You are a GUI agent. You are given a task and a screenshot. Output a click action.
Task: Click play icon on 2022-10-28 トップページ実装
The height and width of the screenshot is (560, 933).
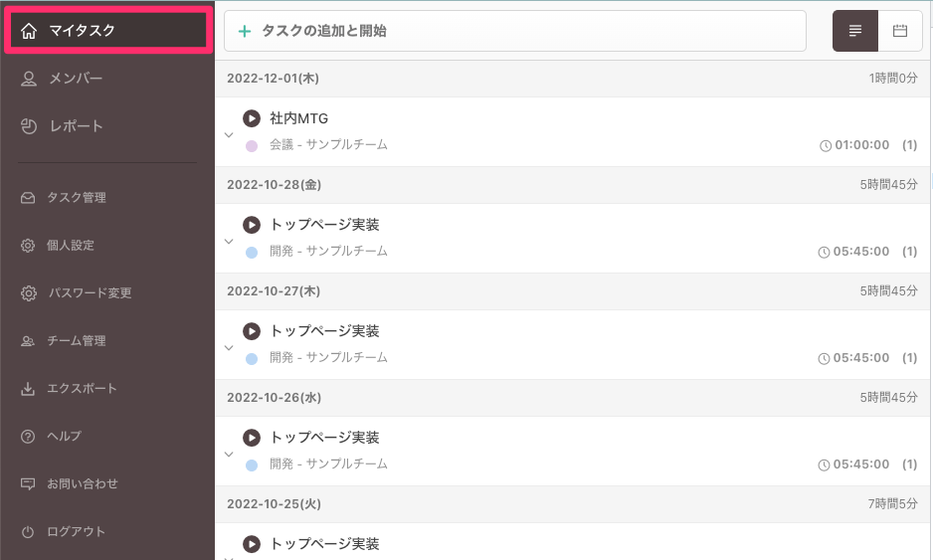pyautogui.click(x=252, y=225)
